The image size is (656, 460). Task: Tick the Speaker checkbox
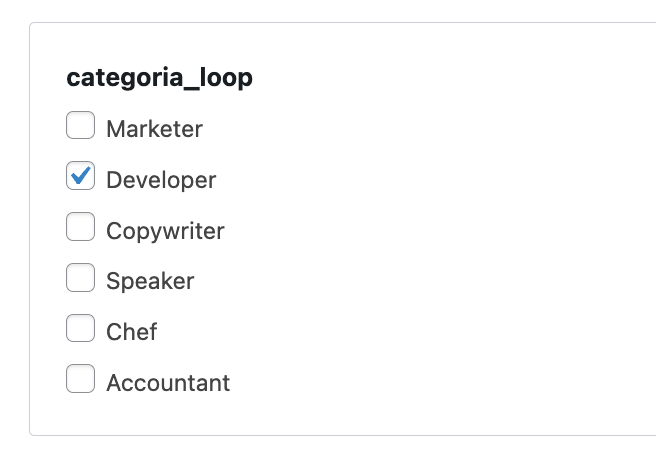pos(80,279)
